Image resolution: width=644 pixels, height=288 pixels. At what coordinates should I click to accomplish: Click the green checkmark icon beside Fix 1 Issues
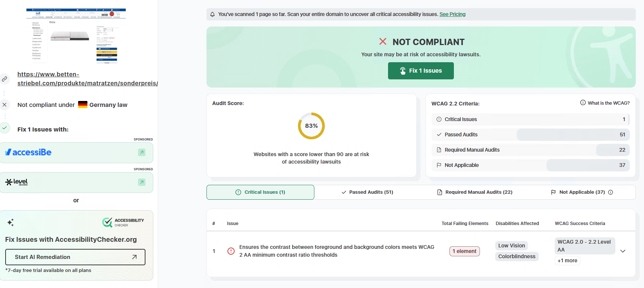point(4,127)
